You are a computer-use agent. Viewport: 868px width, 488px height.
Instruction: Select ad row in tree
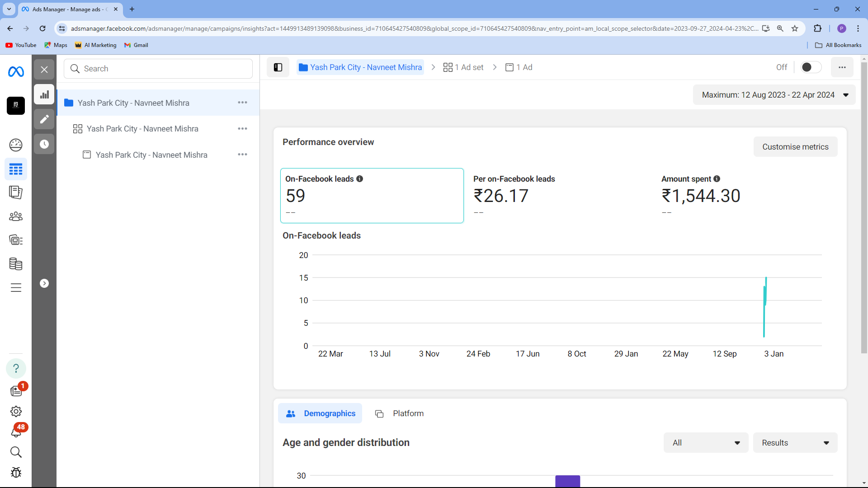[158, 155]
